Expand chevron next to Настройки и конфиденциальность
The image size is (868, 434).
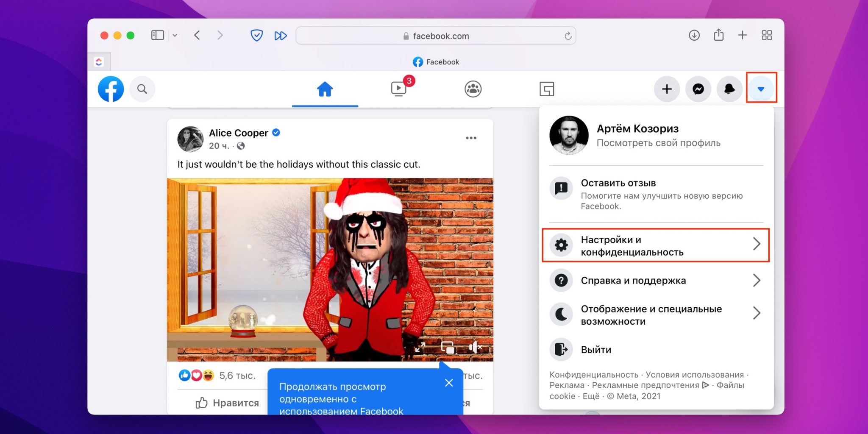[x=757, y=244]
